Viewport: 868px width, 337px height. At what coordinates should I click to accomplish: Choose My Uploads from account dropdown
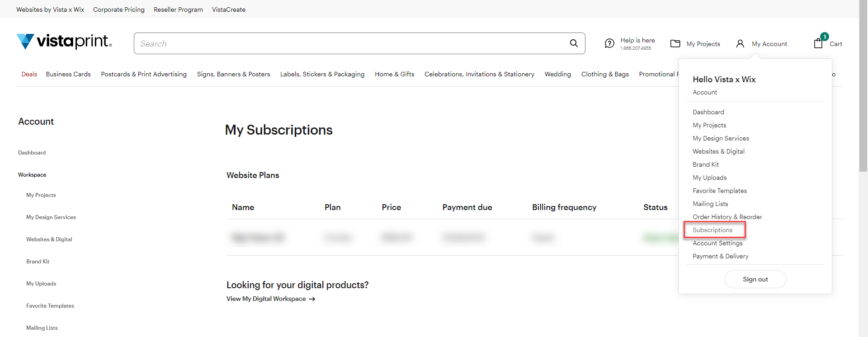[x=710, y=178]
